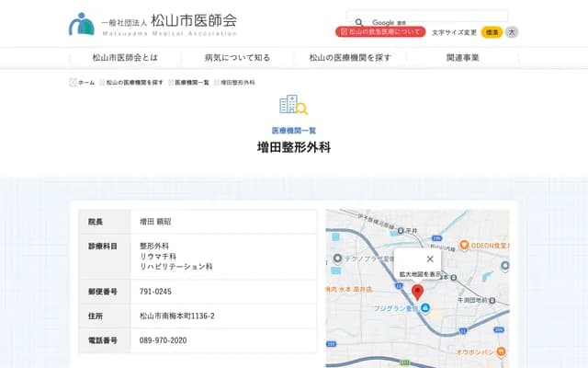Click 拡大地図を表示 link on map
This screenshot has width=588, height=368.
click(x=417, y=273)
